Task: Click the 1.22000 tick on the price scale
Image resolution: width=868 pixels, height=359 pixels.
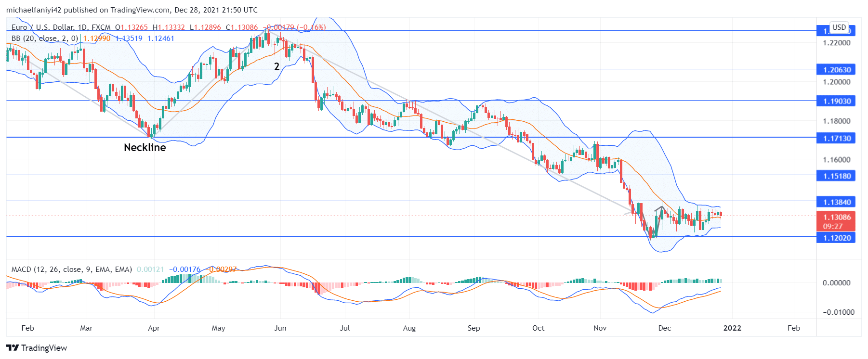Action: tap(837, 43)
